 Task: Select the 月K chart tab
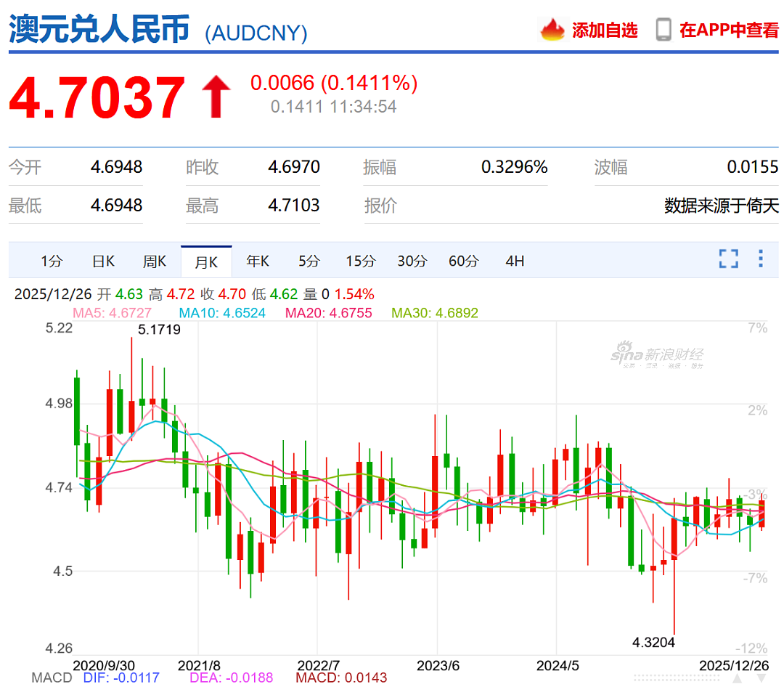coord(206,261)
